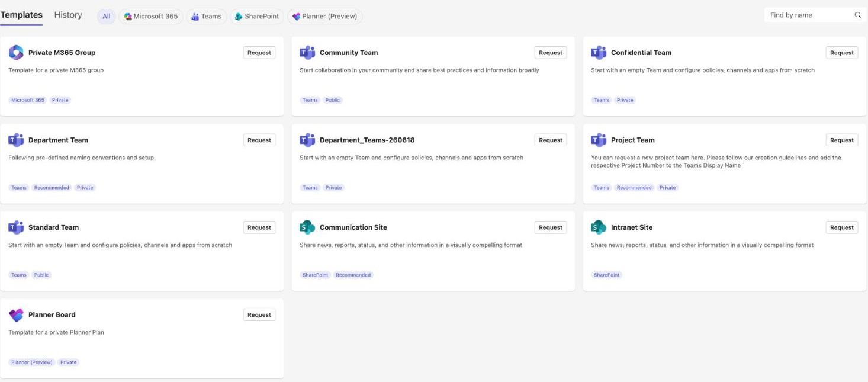Request the Planner Board template

259,315
